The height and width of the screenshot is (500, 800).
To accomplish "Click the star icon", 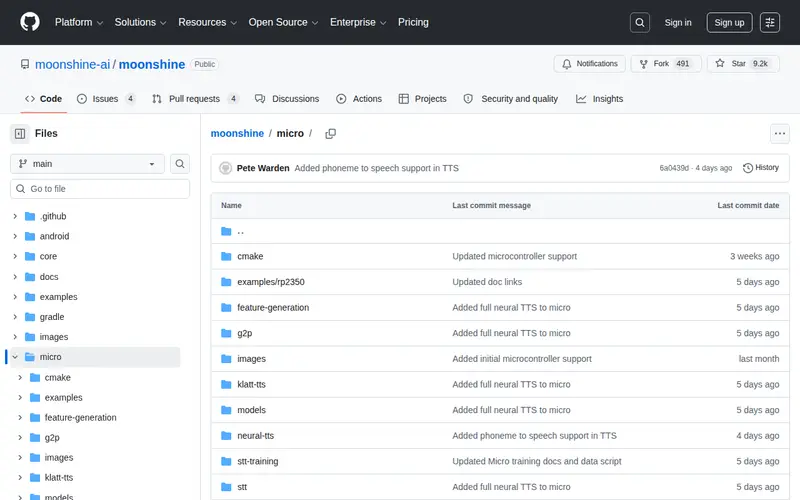I will (719, 63).
